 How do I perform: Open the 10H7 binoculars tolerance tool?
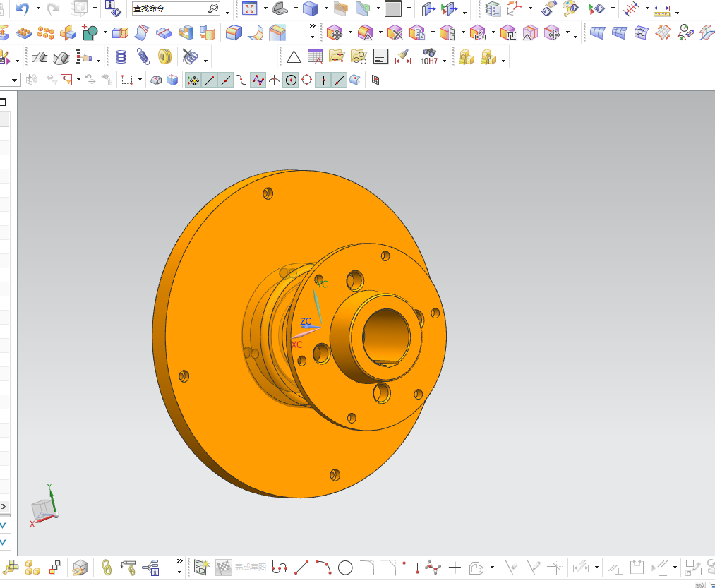pyautogui.click(x=429, y=57)
